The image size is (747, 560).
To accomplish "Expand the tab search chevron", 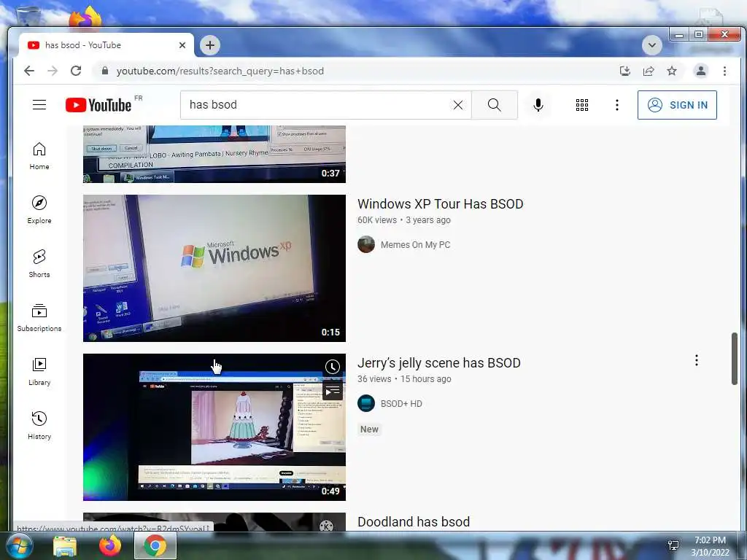I will [x=651, y=45].
